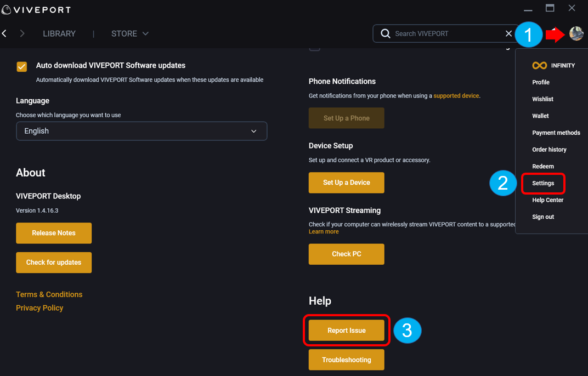The image size is (588, 376).
Task: Click the Report Issue button
Action: pos(347,331)
